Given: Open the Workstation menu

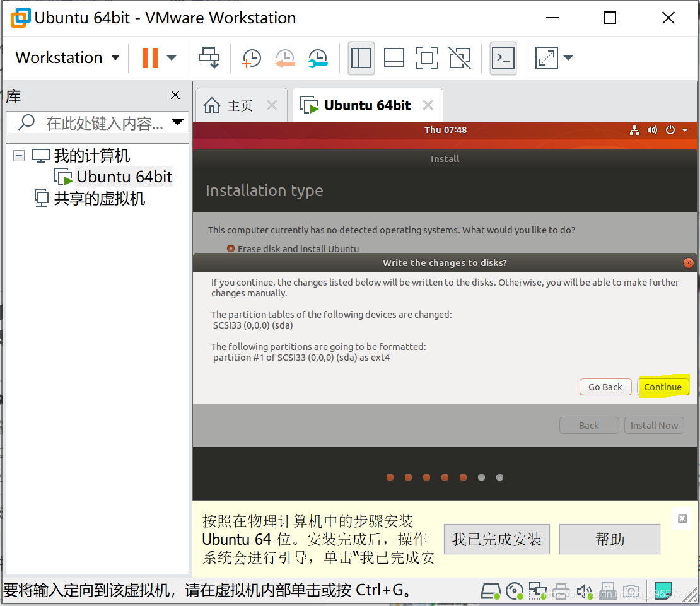Looking at the screenshot, I should [x=67, y=57].
